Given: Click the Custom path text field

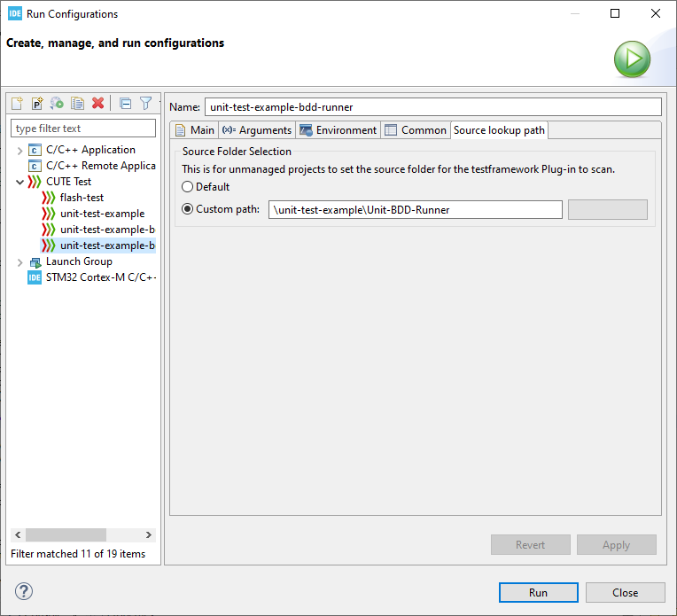Looking at the screenshot, I should [416, 209].
